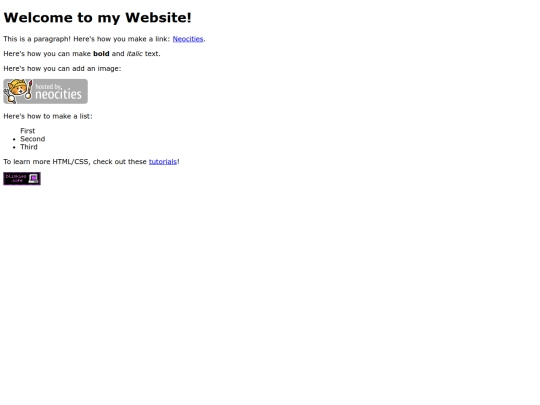Click the "This is a paragraph!" sentence

point(37,39)
